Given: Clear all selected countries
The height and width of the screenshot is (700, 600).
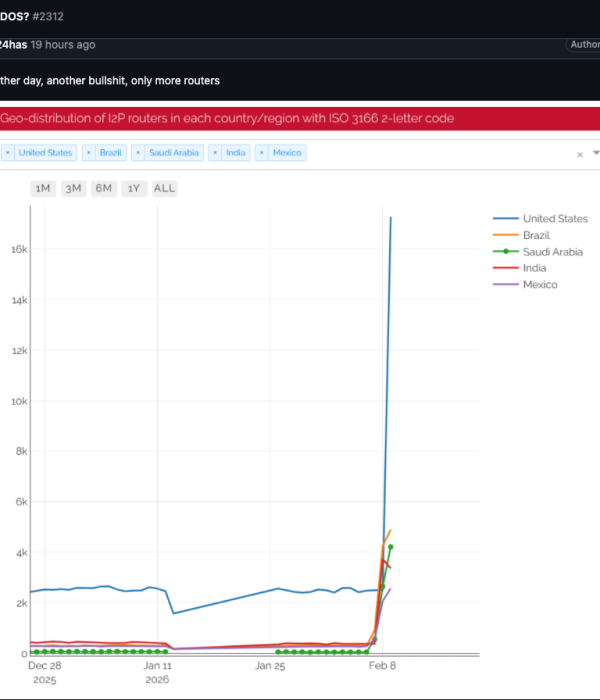Looking at the screenshot, I should 580,154.
